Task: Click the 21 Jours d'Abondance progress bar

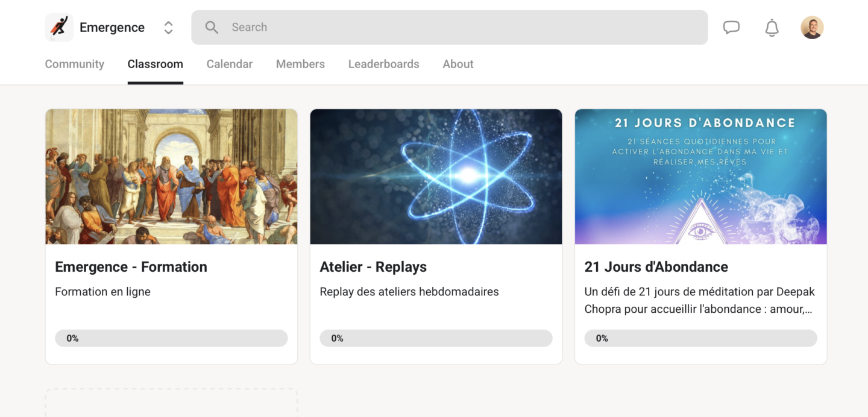Action: tap(701, 338)
